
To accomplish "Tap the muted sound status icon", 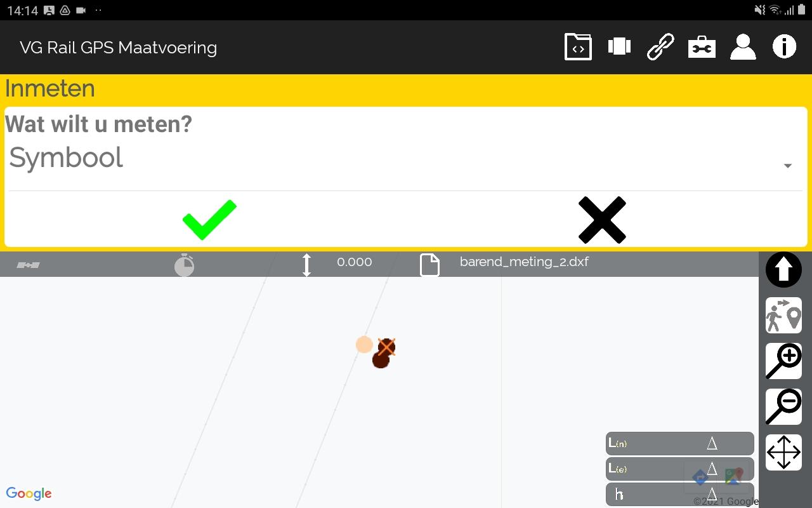I will [x=760, y=10].
